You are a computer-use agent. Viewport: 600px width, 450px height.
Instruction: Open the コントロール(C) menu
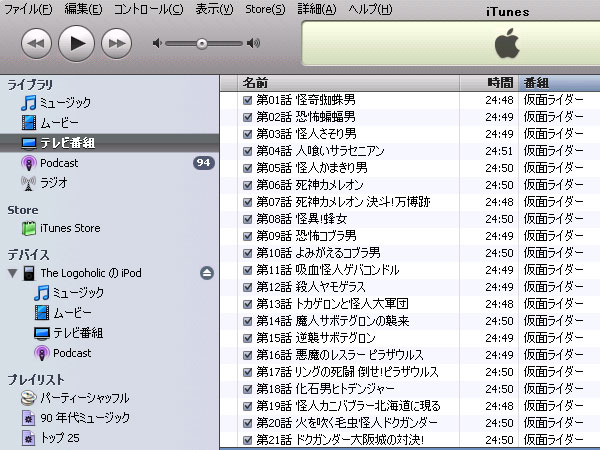149,9
